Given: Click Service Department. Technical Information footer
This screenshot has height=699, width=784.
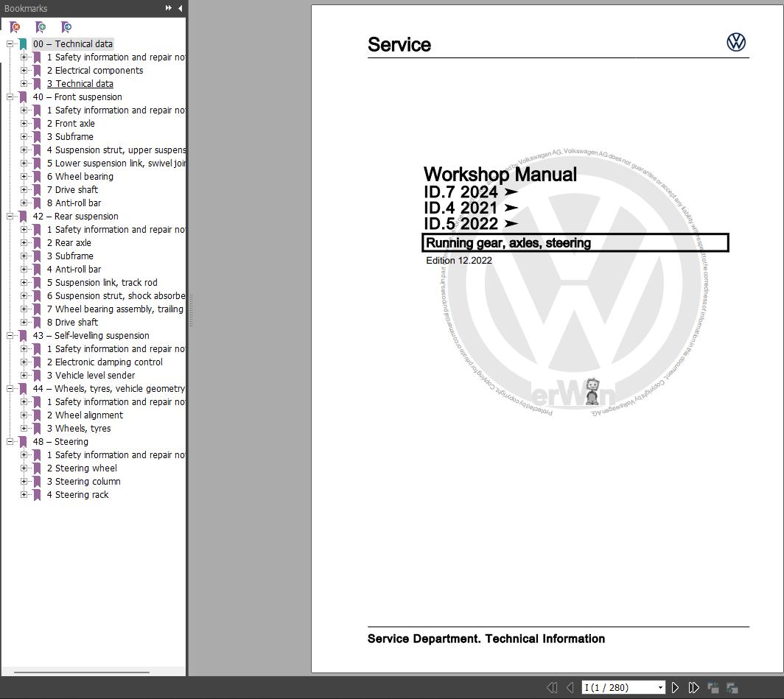Looking at the screenshot, I should point(486,639).
